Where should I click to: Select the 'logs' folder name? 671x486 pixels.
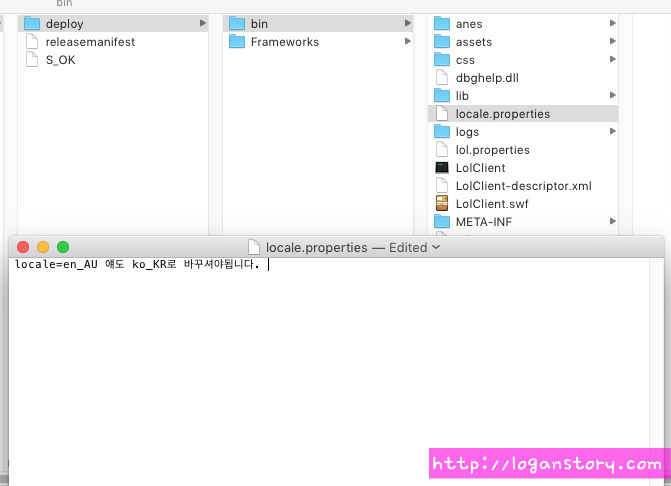(x=467, y=132)
